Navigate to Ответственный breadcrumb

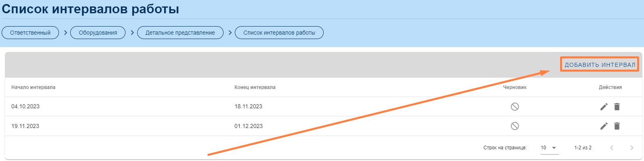(x=30, y=33)
